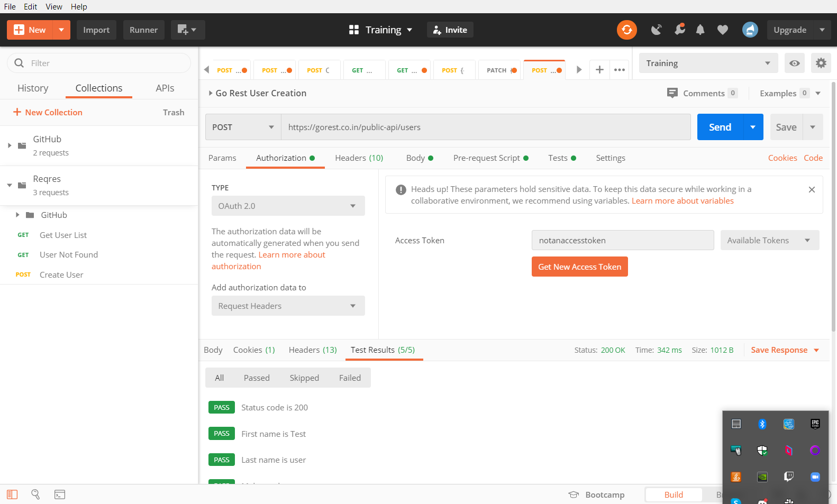The width and height of the screenshot is (837, 504).
Task: Click the heart icon in header
Action: (x=723, y=30)
